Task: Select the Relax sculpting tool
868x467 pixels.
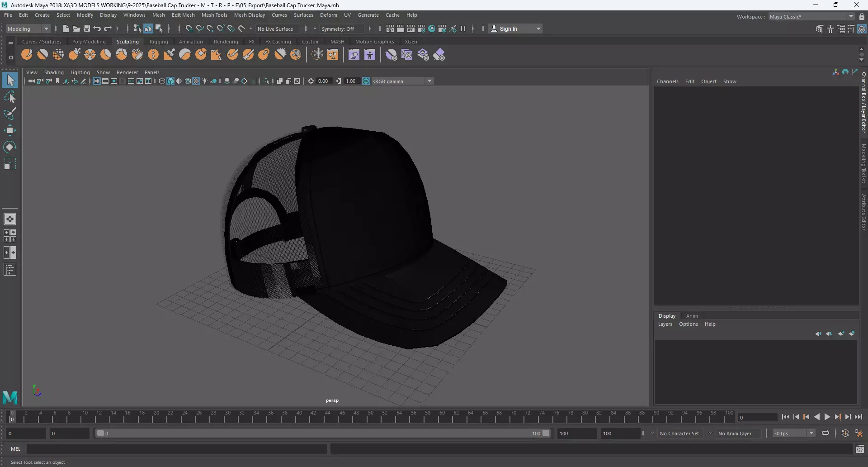Action: 58,55
